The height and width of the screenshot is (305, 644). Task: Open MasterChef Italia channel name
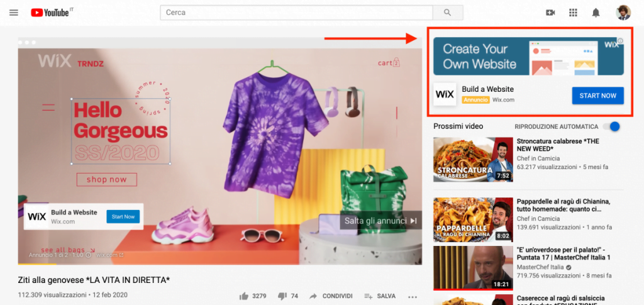coord(540,267)
